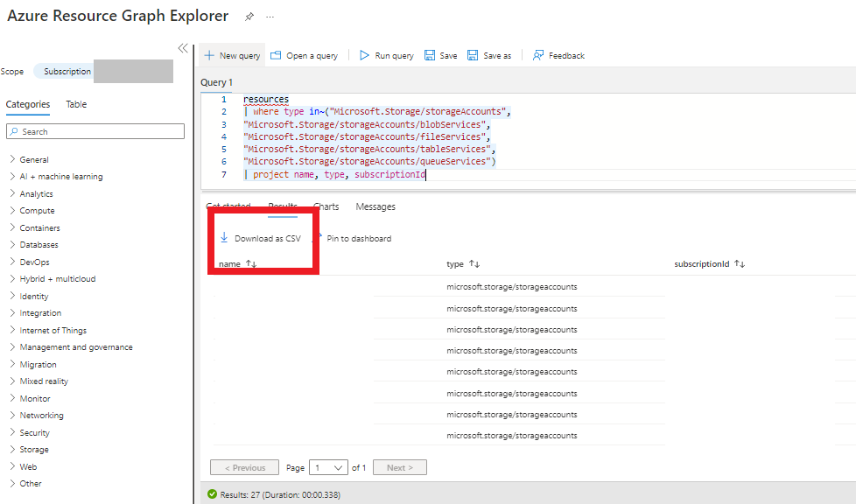Click the Next page button
The image size is (856, 504).
400,467
